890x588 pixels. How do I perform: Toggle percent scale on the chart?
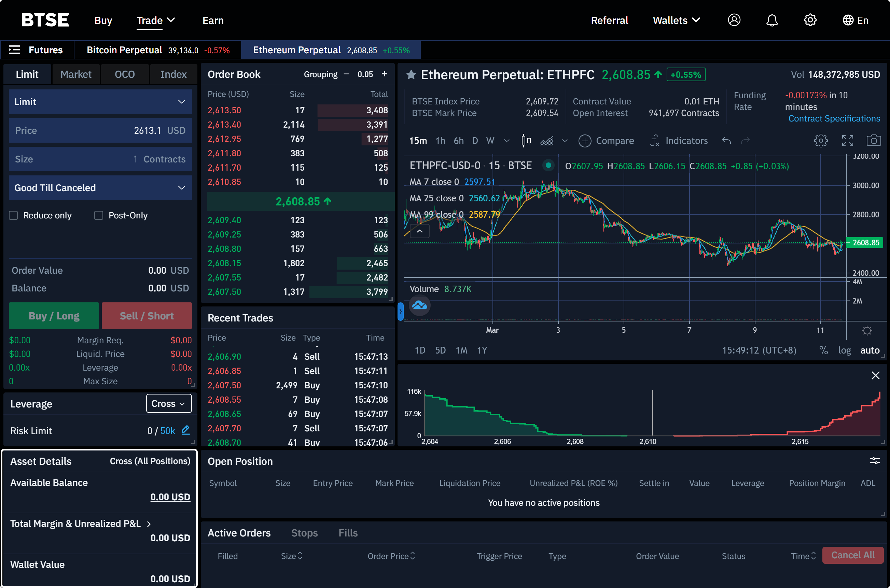(x=824, y=350)
